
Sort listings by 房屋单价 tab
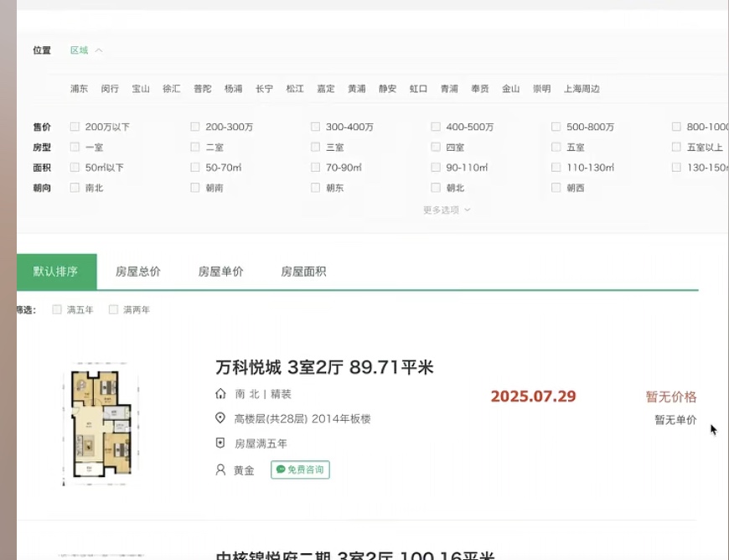220,272
